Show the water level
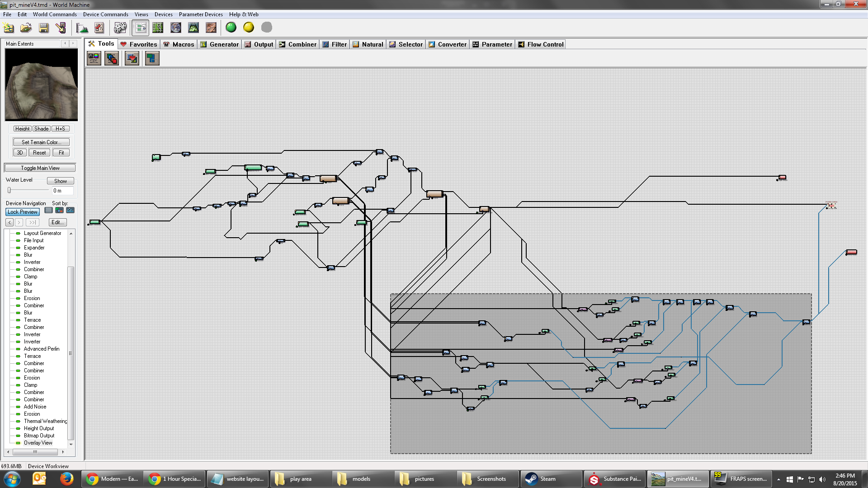The width and height of the screenshot is (868, 488). [60, 181]
